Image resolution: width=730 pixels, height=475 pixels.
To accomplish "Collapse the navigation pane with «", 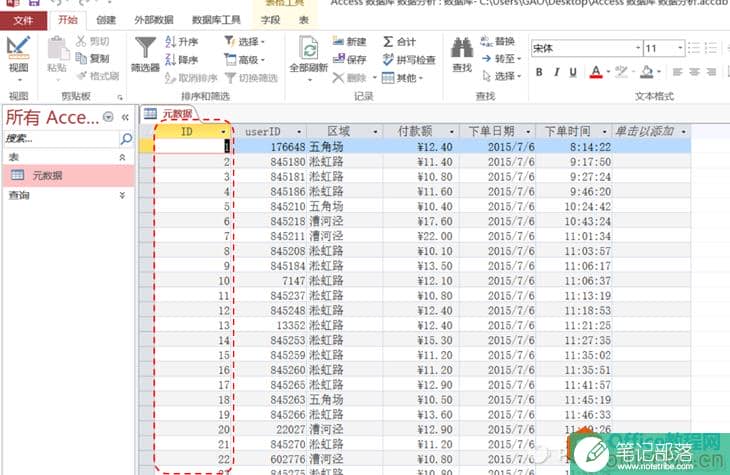I will pyautogui.click(x=125, y=117).
